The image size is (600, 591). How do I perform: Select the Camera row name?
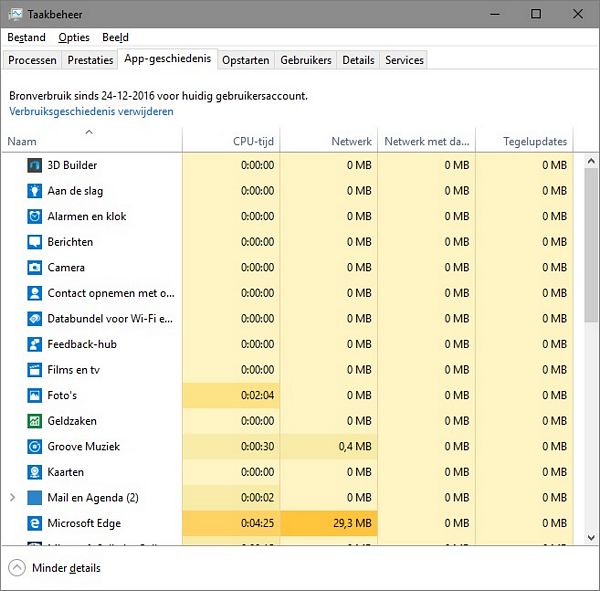point(66,268)
